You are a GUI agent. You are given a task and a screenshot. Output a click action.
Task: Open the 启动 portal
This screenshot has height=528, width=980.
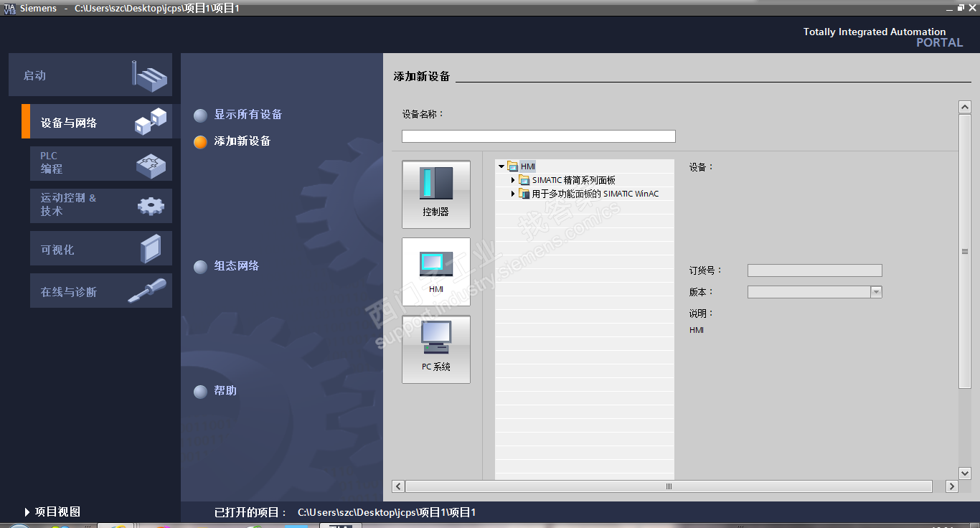pos(90,75)
